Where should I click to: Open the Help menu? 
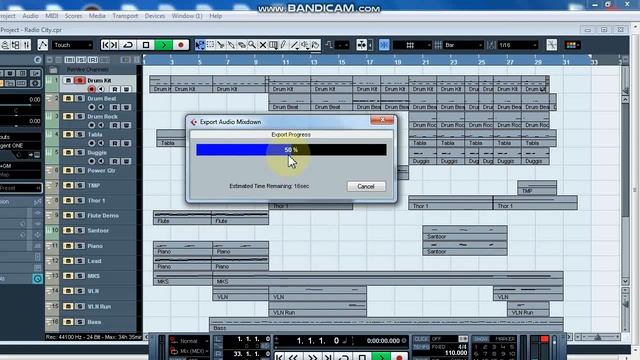pos(216,16)
